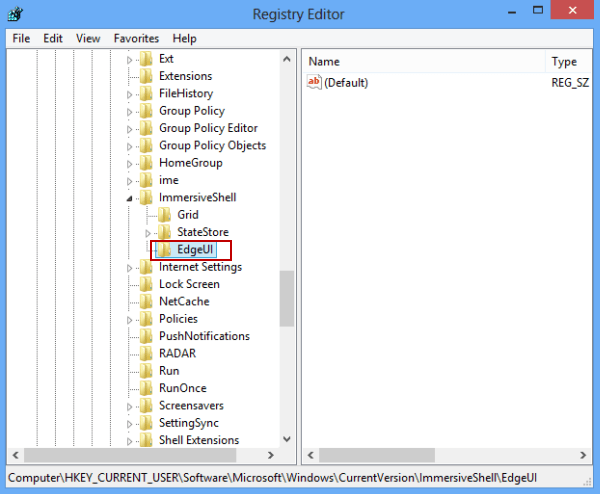This screenshot has width=600, height=494.
Task: Expand the FileHistory key
Action: (129, 95)
